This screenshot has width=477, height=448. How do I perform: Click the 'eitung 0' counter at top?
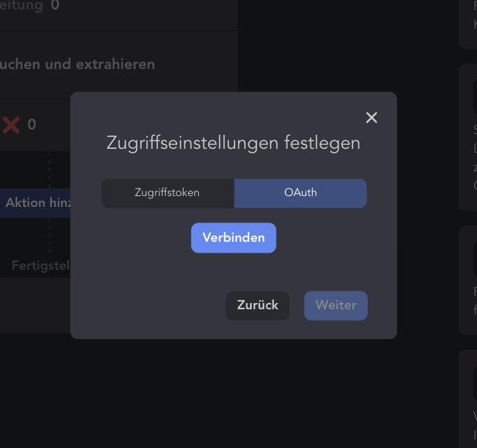(x=29, y=5)
